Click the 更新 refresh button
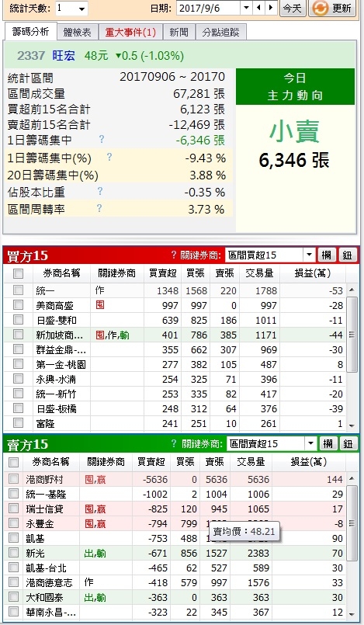The height and width of the screenshot is (625, 364). (x=332, y=8)
